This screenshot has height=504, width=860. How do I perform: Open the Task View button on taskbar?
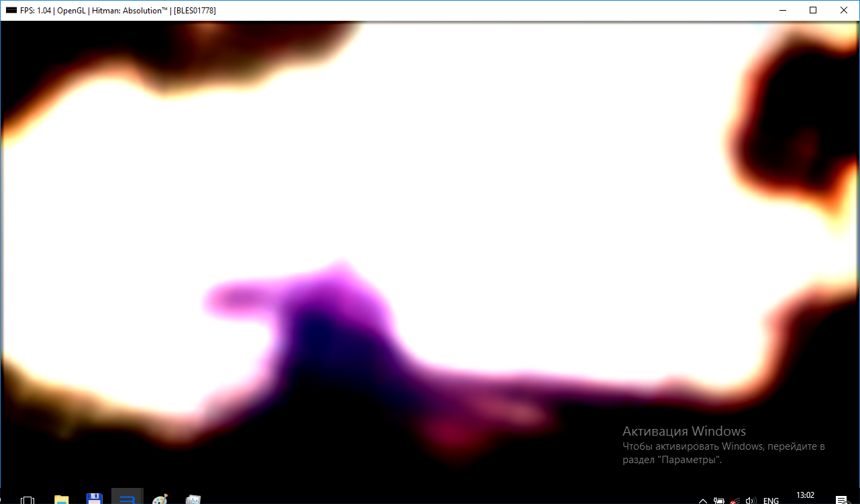28,499
